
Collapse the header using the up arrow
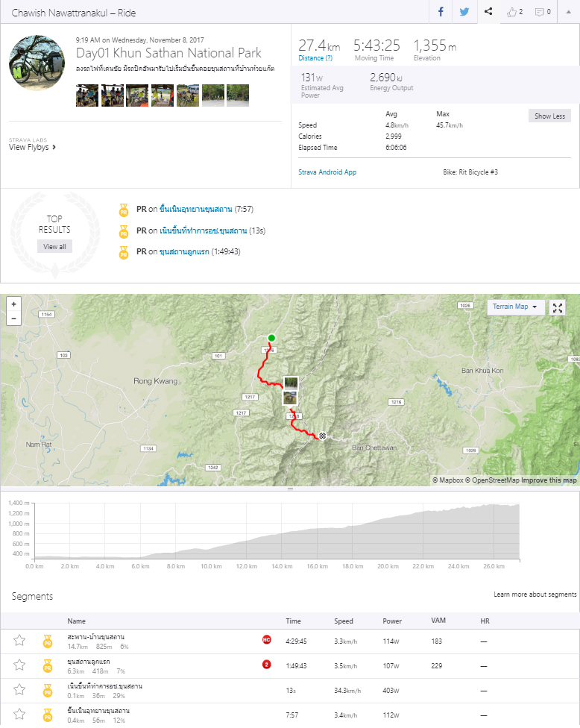coord(568,12)
